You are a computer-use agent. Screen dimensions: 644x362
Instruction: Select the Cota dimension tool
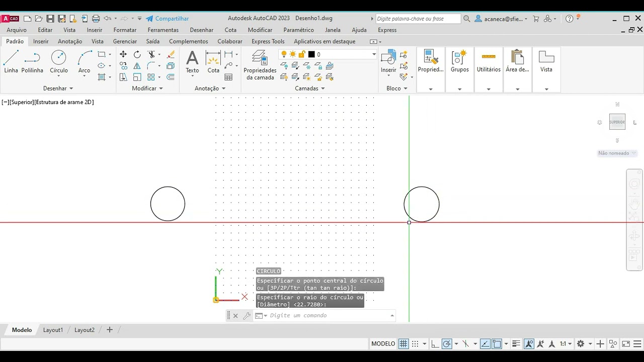point(213,62)
